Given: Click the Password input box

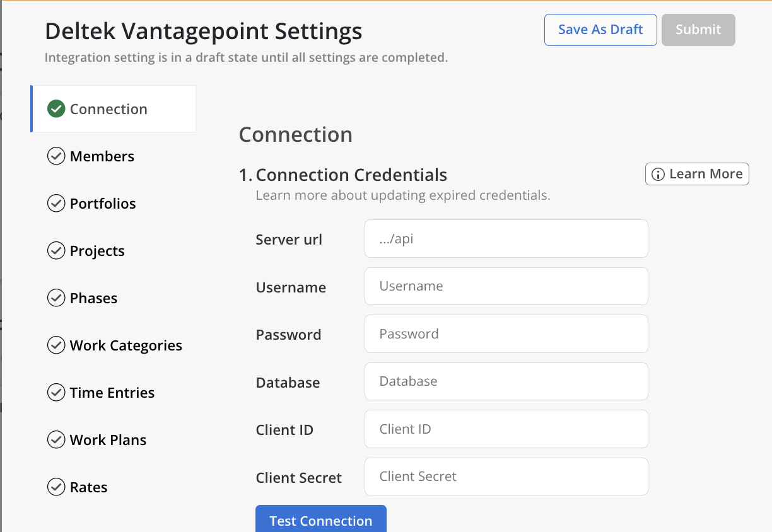Looking at the screenshot, I should pos(506,334).
